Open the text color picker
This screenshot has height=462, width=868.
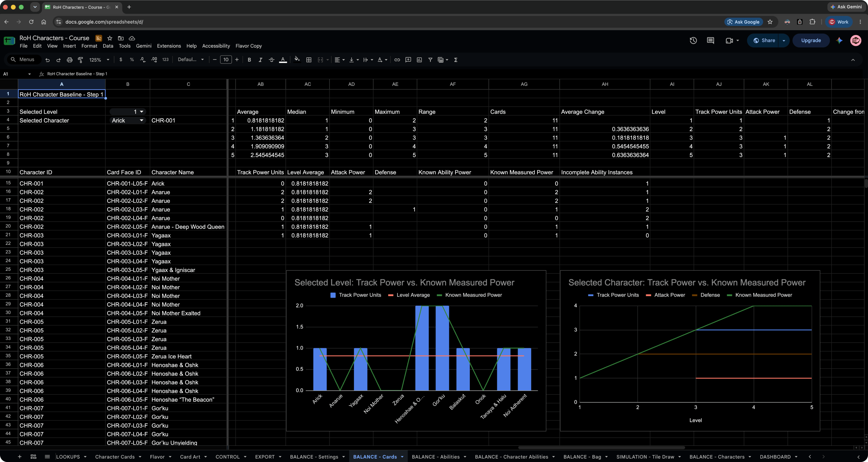pos(283,60)
